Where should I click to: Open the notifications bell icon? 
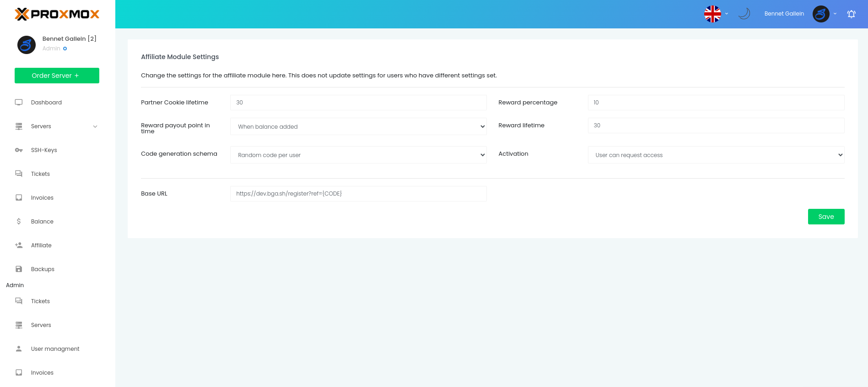click(851, 14)
